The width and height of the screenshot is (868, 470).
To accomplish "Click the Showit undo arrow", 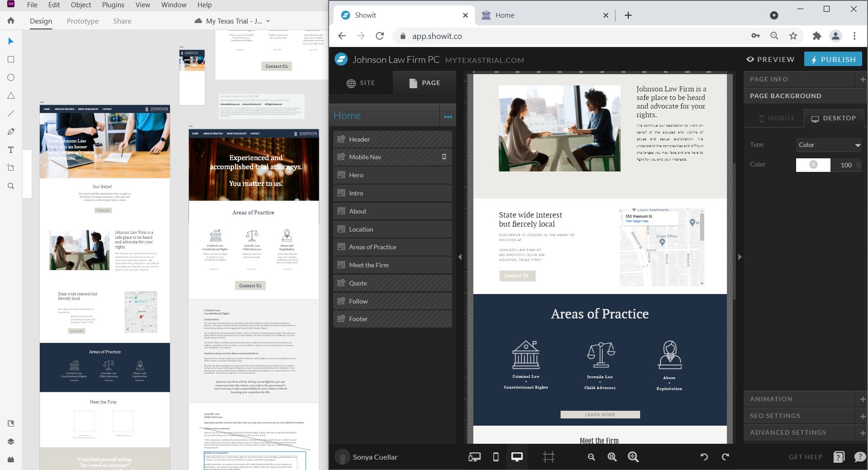I will click(x=704, y=457).
